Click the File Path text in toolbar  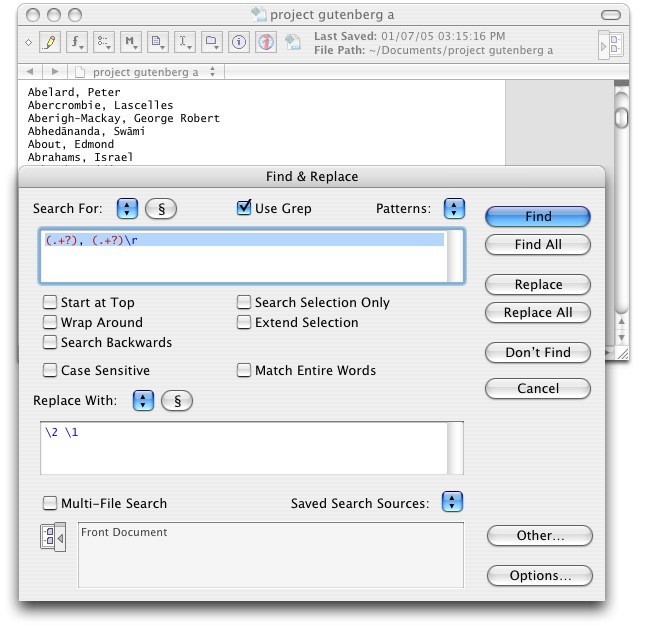coord(434,50)
